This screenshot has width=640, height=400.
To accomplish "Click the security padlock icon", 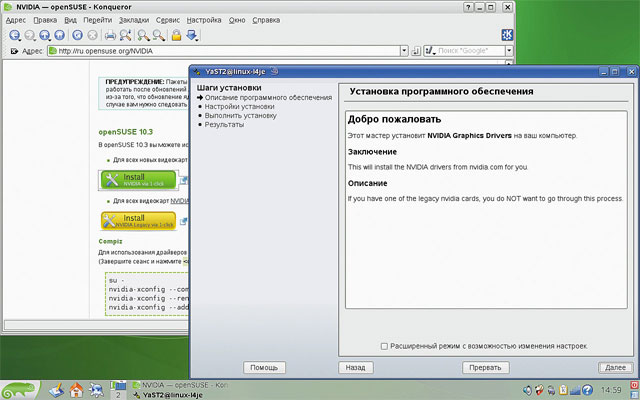I will pyautogui.click(x=176, y=35).
